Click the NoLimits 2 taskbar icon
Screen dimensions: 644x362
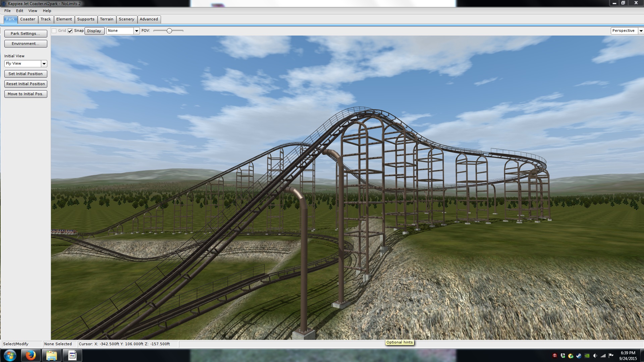(72, 355)
